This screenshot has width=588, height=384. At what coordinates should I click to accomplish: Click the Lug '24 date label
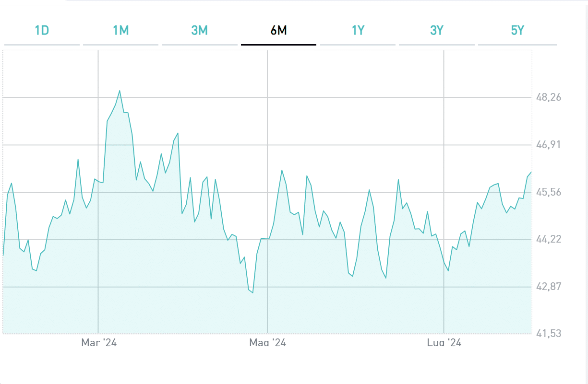[x=444, y=343]
